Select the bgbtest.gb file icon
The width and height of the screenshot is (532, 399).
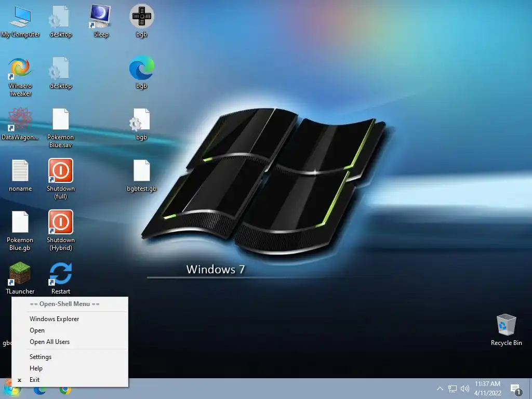click(141, 176)
